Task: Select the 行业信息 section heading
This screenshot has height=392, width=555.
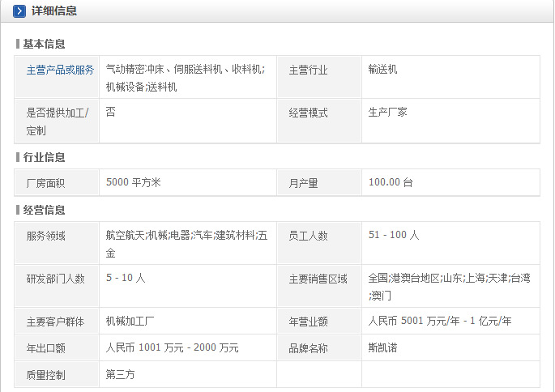Action: 44,157
